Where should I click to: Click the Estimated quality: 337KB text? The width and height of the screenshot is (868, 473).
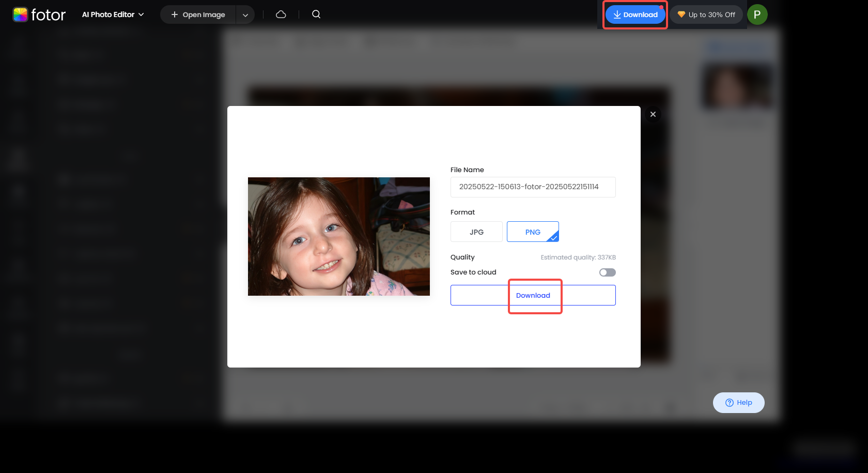tap(578, 257)
